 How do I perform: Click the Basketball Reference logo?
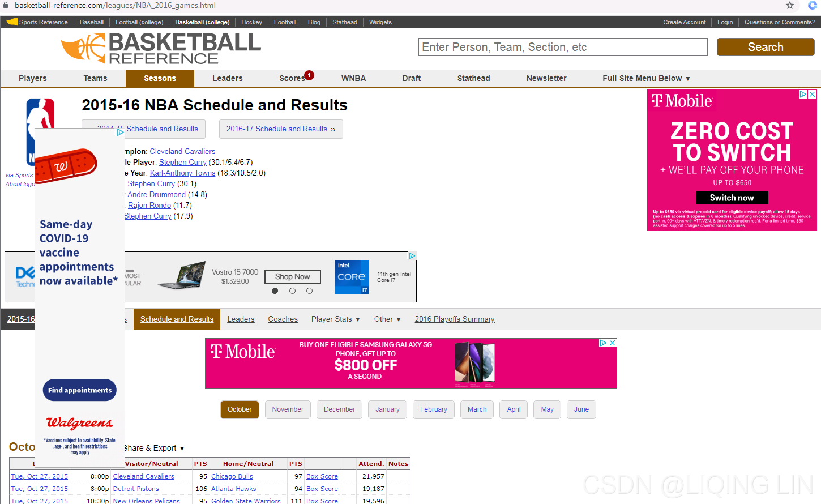coord(161,48)
